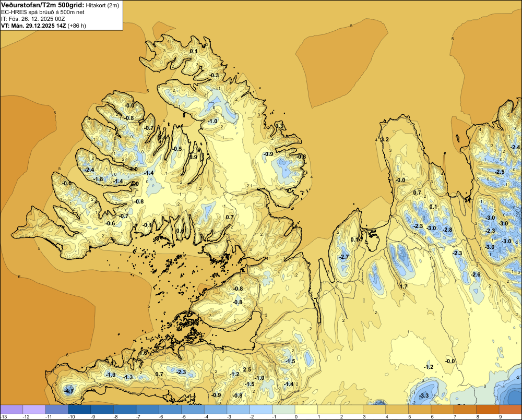Image resolution: width=522 pixels, height=420 pixels.
Task: Click the line "EC-HRES spá brúuð á 500m net"
Action: [43, 12]
